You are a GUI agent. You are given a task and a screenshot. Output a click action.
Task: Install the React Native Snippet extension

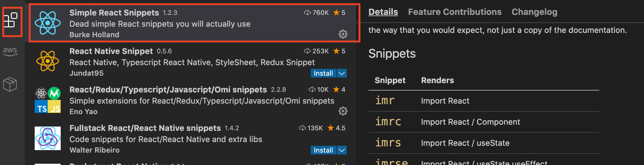(323, 74)
